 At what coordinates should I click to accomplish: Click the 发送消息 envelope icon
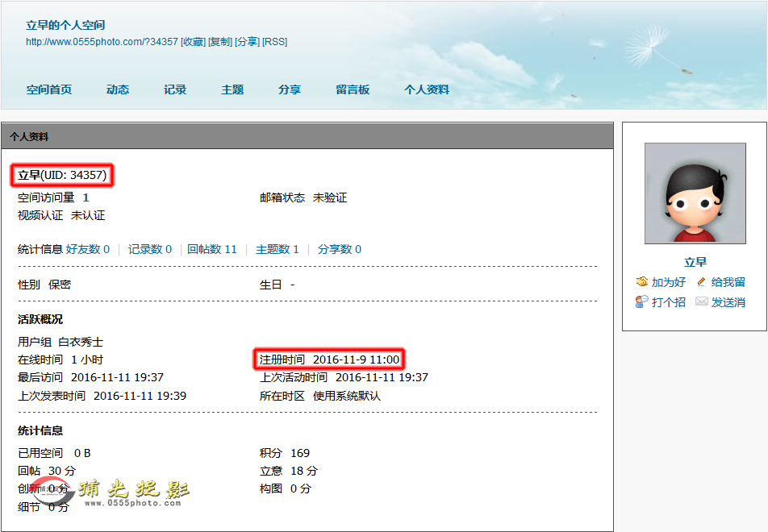pyautogui.click(x=701, y=301)
